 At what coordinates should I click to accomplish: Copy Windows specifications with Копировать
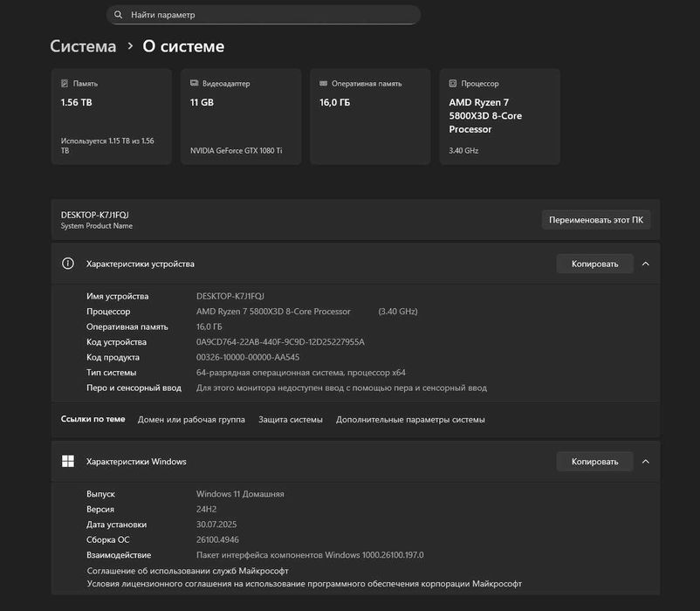(x=594, y=462)
